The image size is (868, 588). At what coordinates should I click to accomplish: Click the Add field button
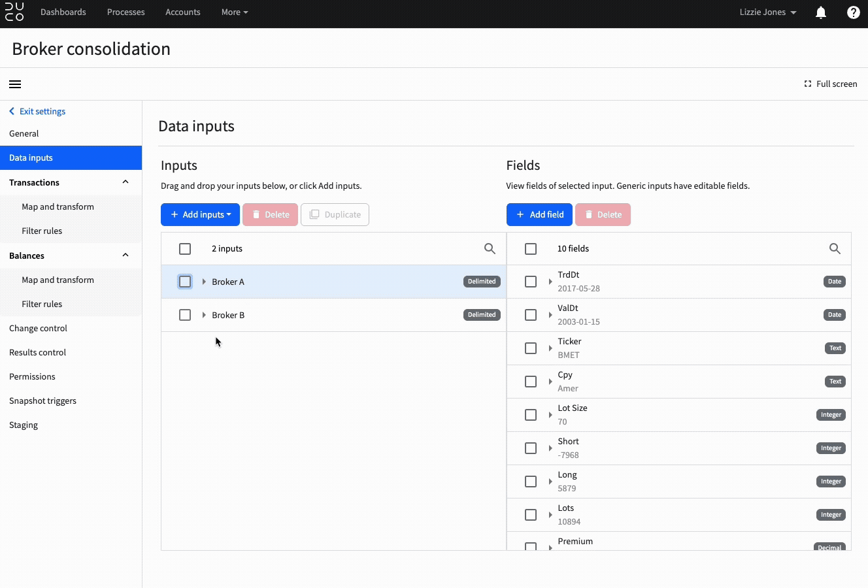(x=539, y=214)
